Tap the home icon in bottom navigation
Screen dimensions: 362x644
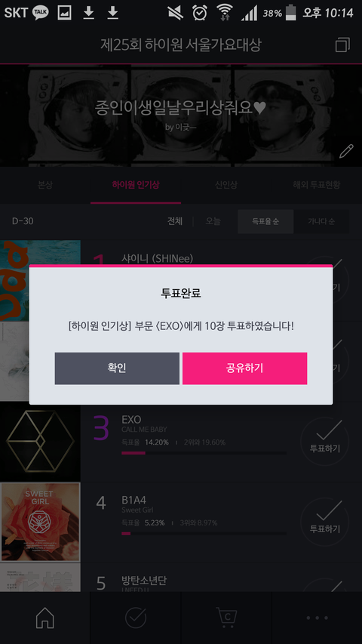tap(45, 618)
